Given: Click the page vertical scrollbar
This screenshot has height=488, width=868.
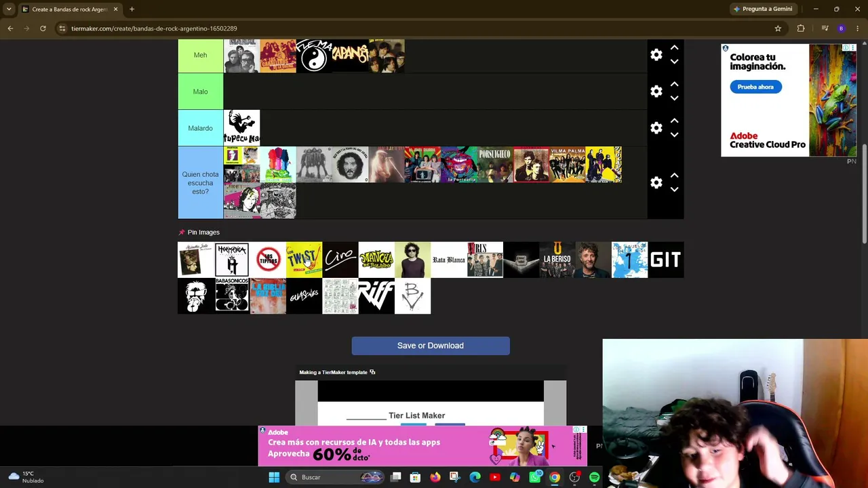Looking at the screenshot, I should 864,193.
